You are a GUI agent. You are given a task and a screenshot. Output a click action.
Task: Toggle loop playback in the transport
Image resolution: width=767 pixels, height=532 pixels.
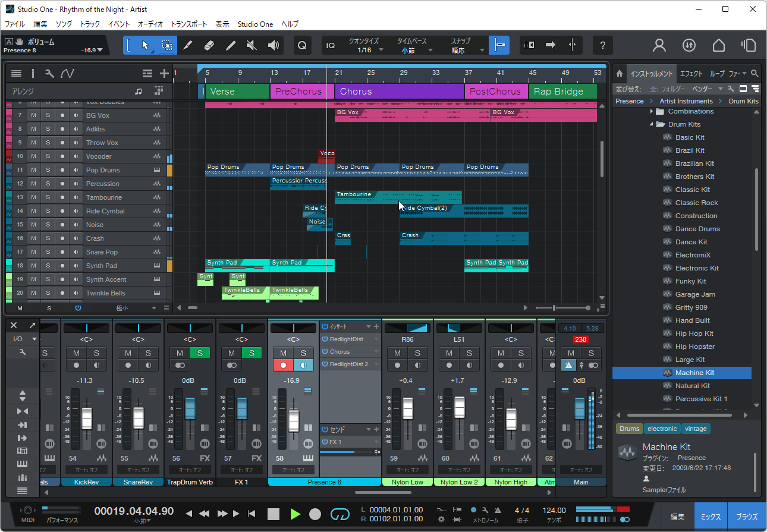pyautogui.click(x=340, y=515)
